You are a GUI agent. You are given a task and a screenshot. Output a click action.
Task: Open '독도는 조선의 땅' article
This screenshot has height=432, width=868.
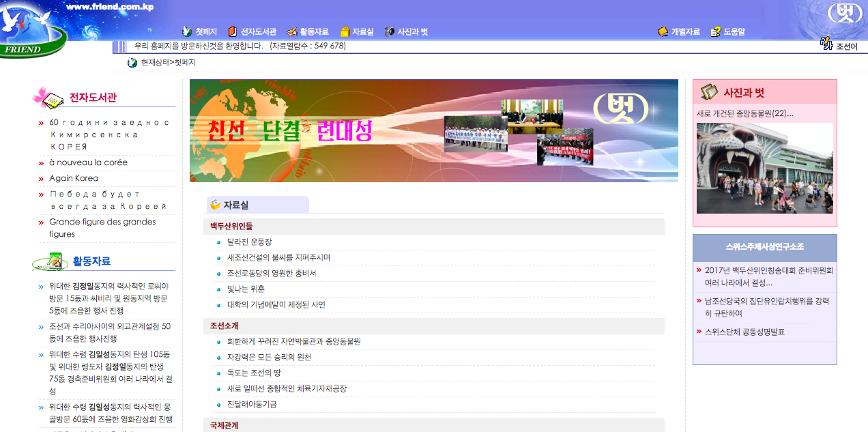pyautogui.click(x=254, y=373)
